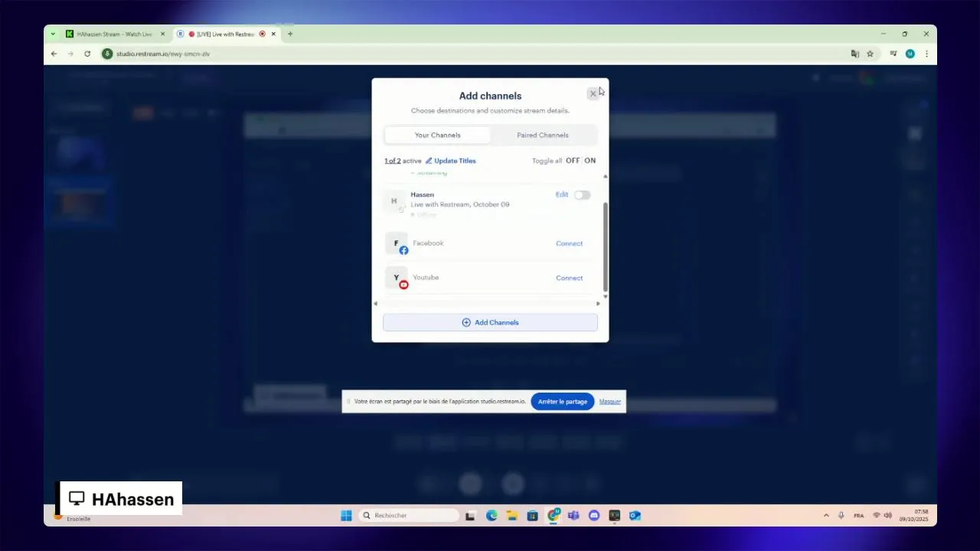Show hidden system tray icons
The image size is (980, 551).
(826, 516)
